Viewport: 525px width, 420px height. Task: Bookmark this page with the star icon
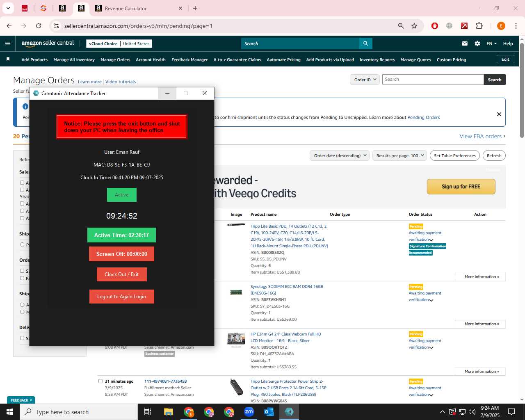click(x=414, y=26)
